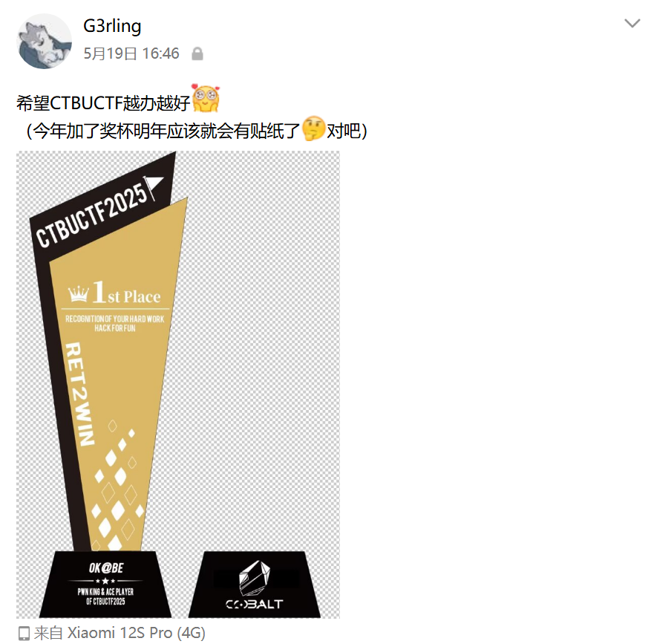Screen dimensions: 651x644
Task: Click the OK@BE name on the trophy base
Action: coord(106,568)
